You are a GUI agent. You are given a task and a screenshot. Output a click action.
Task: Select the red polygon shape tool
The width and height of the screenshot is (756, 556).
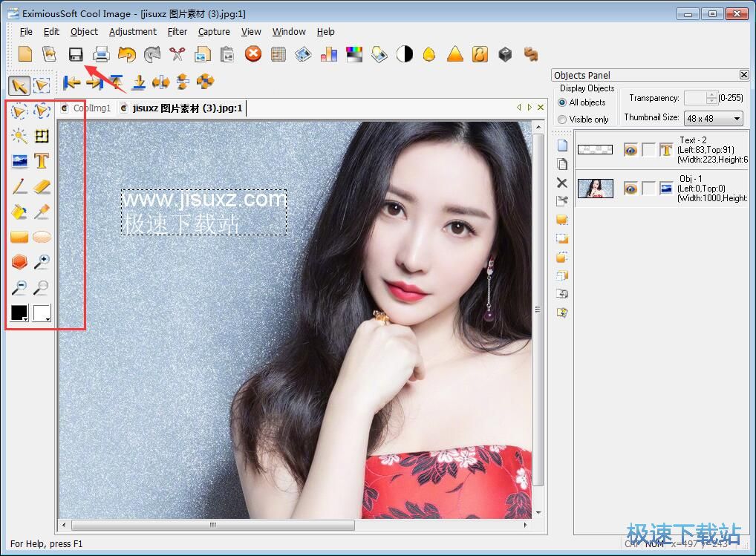(19, 261)
